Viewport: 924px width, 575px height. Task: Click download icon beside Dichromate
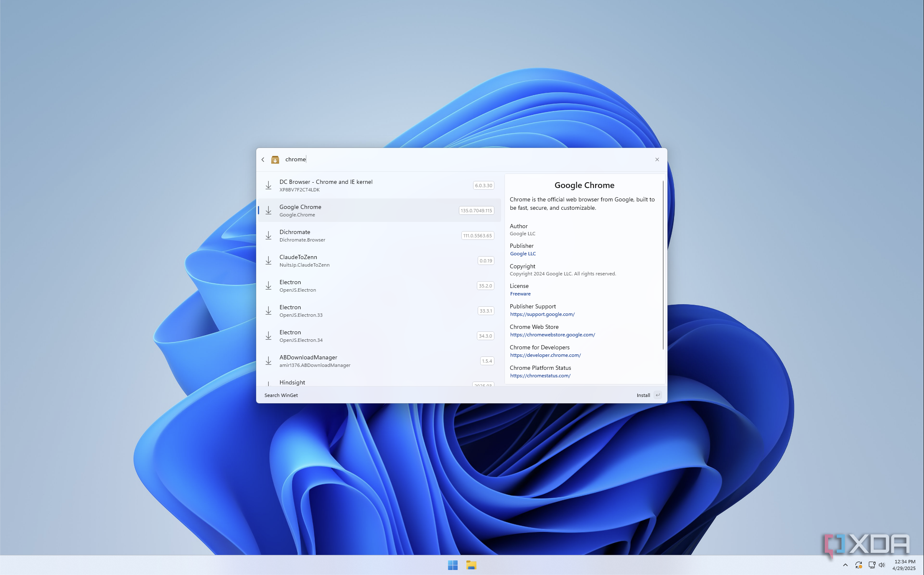pyautogui.click(x=268, y=236)
